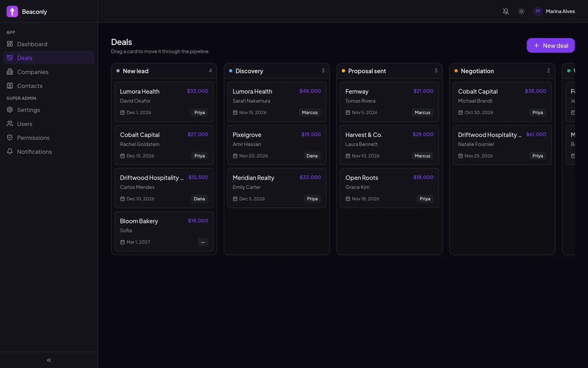Click the calendar icon beside Nov 18, 2026
The width and height of the screenshot is (588, 368).
coord(348,199)
